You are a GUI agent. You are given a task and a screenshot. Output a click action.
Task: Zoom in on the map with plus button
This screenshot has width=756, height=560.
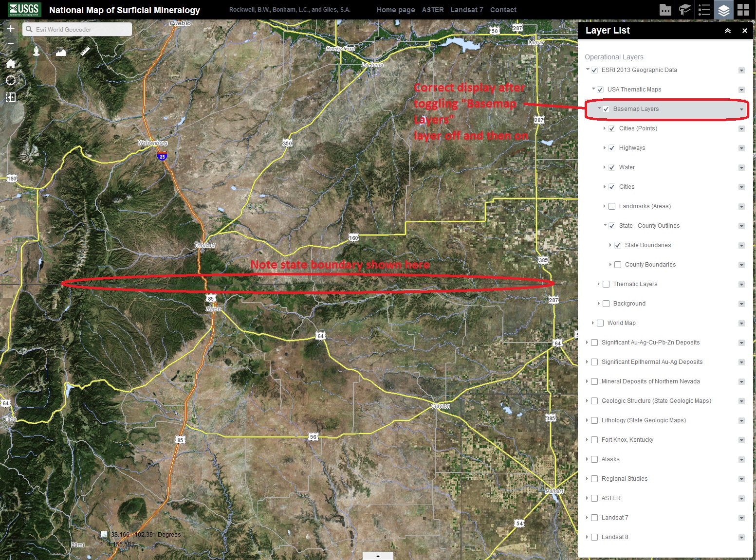(x=11, y=29)
